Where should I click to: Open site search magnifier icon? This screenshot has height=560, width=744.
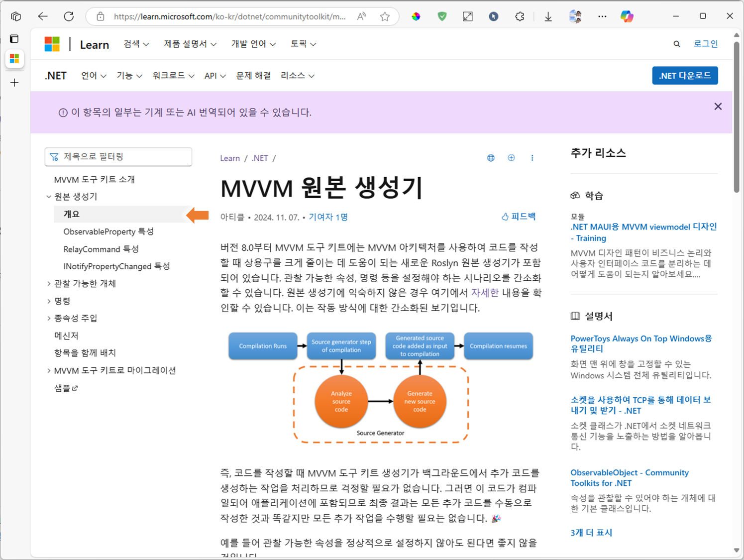(x=677, y=44)
